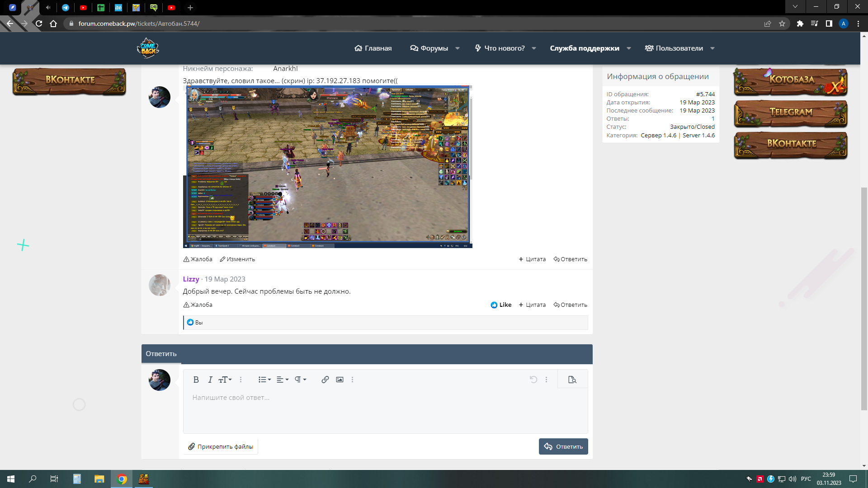Expand the Служба поддержки dropdown arrow
868x488 pixels.
click(x=629, y=48)
